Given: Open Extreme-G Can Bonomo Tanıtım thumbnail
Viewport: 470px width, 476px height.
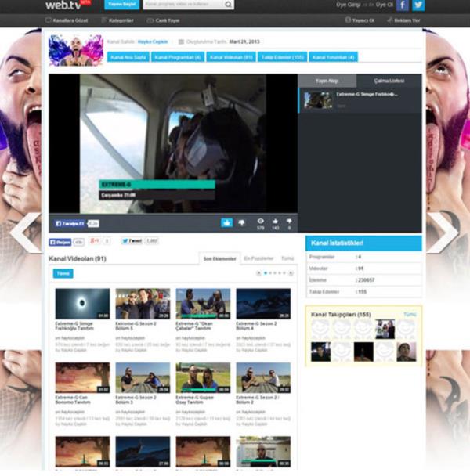Looking at the screenshot, I should [x=82, y=377].
